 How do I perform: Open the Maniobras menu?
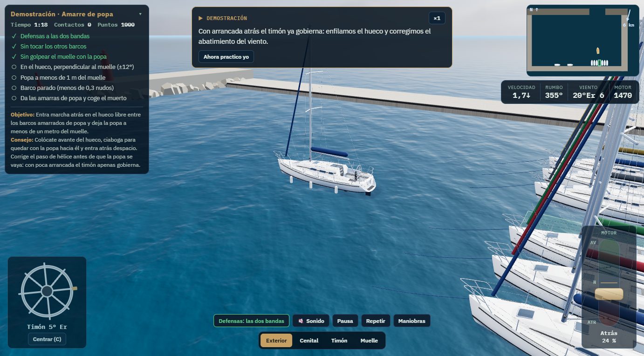click(x=412, y=321)
